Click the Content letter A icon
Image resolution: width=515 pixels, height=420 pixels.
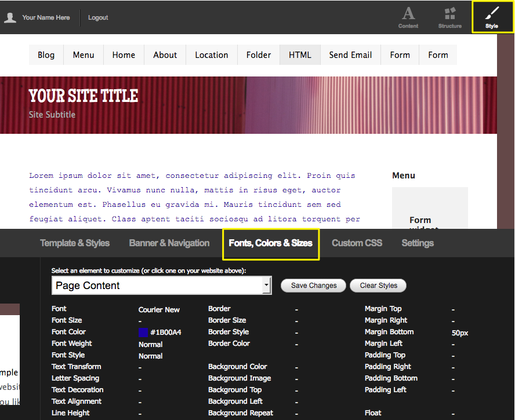click(408, 13)
